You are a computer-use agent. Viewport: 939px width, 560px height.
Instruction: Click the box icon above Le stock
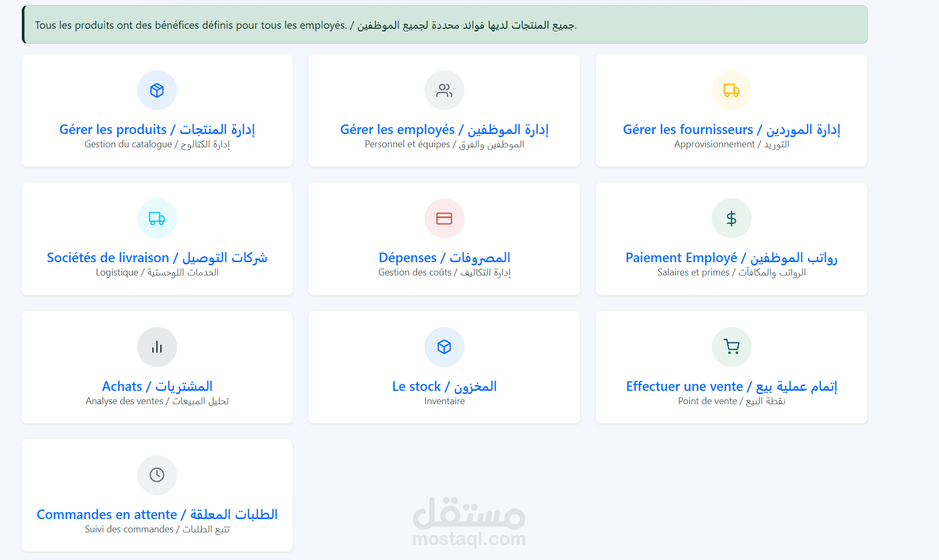444,347
